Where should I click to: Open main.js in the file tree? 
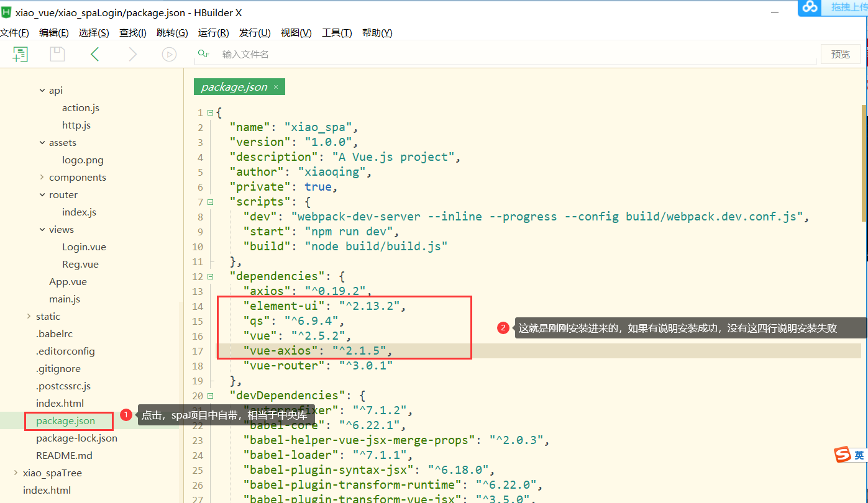pos(65,299)
